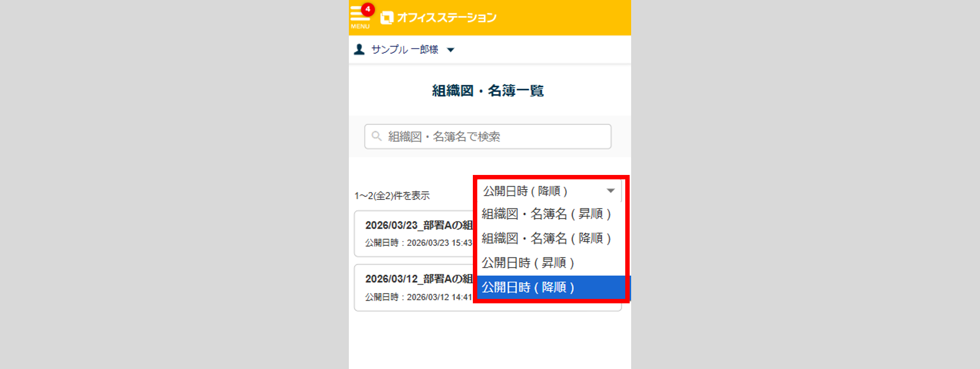
Task: Select 組織図・名簿名(昇順) sort option
Action: [551, 214]
